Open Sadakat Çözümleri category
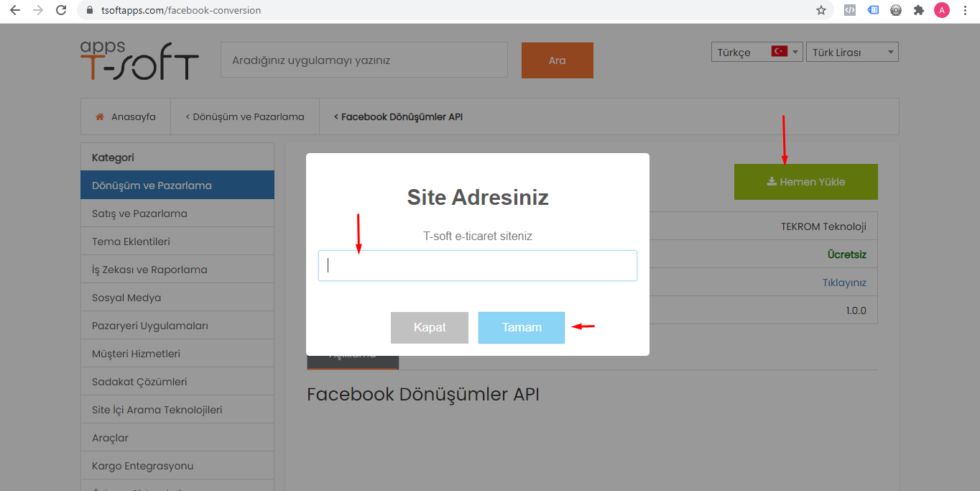This screenshot has width=980, height=491. click(x=177, y=382)
